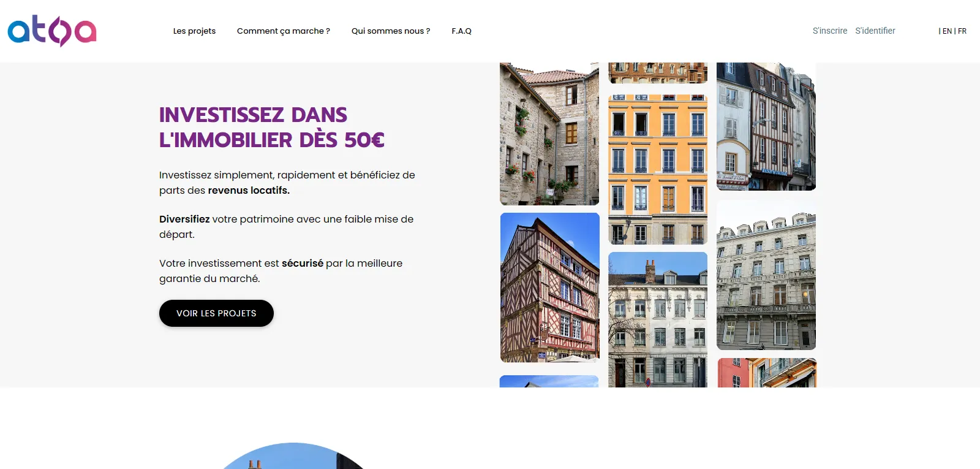Open the red half-timbered house photo under blue sky
This screenshot has width=980, height=469.
[549, 287]
